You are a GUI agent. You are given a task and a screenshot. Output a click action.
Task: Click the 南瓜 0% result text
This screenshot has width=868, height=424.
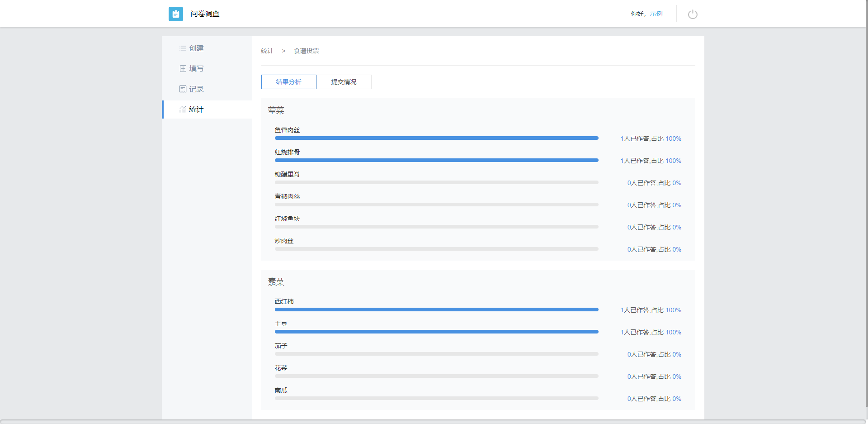(x=654, y=399)
